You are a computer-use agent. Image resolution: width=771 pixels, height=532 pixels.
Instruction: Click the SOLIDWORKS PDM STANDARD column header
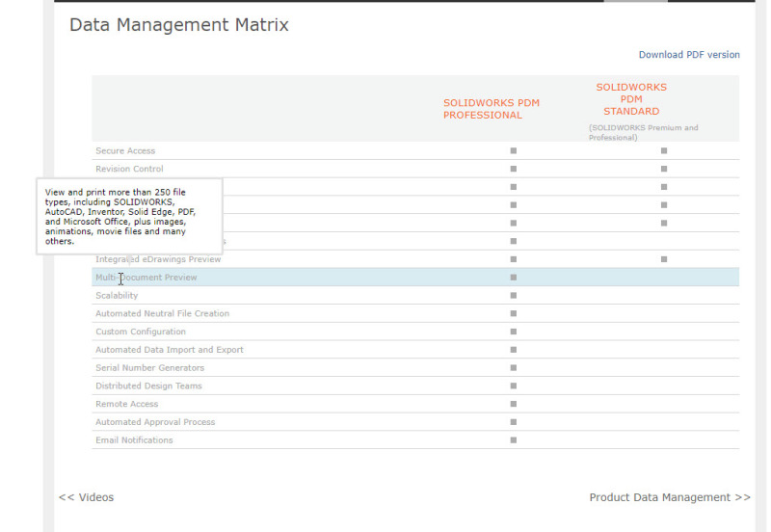[631, 99]
